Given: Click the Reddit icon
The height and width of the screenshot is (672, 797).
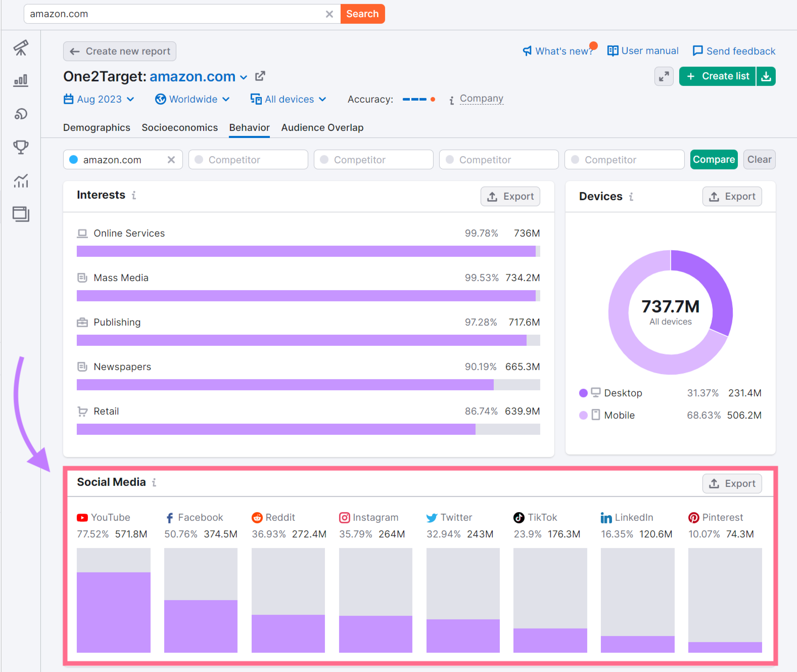Looking at the screenshot, I should [257, 518].
